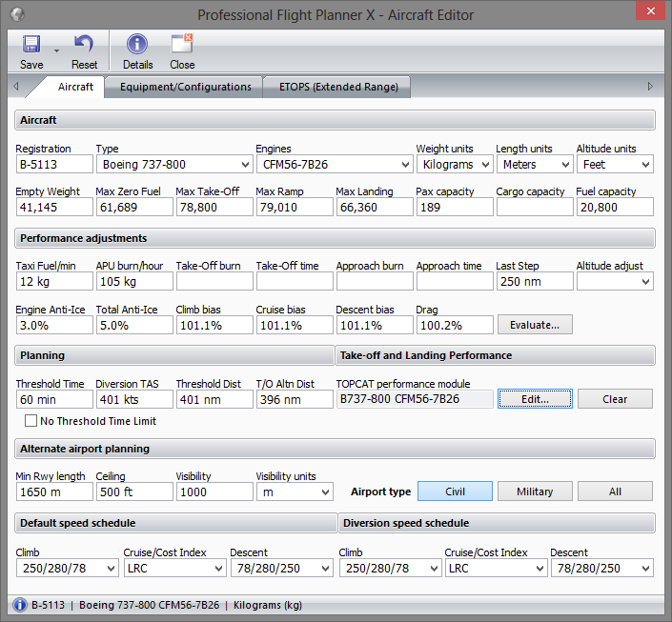Click the Descent bias field

pos(375,325)
